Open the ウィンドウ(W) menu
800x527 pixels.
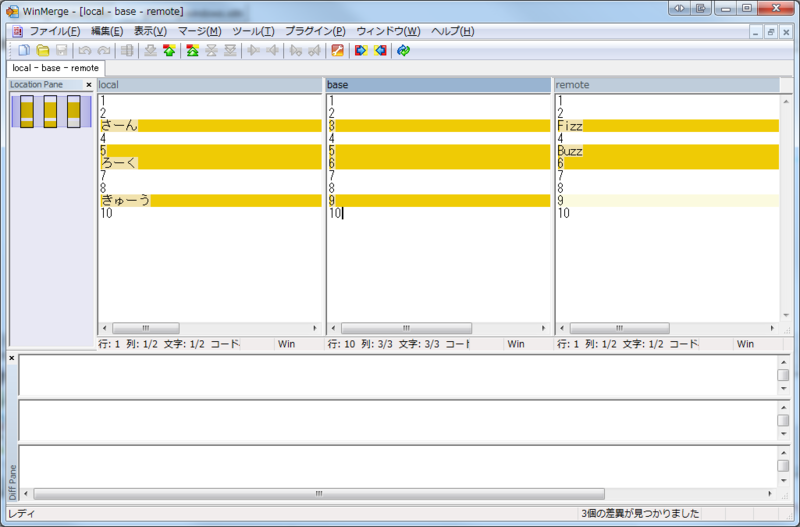[388, 31]
